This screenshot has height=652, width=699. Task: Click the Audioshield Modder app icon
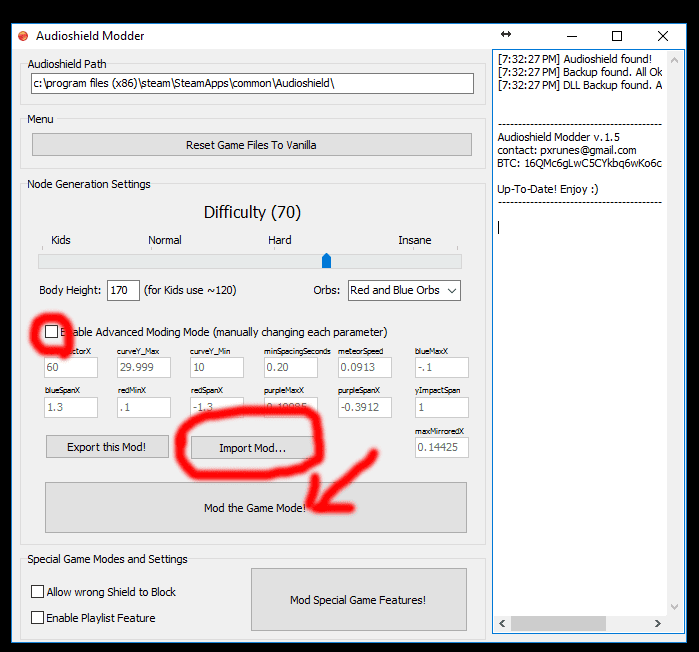tap(23, 36)
